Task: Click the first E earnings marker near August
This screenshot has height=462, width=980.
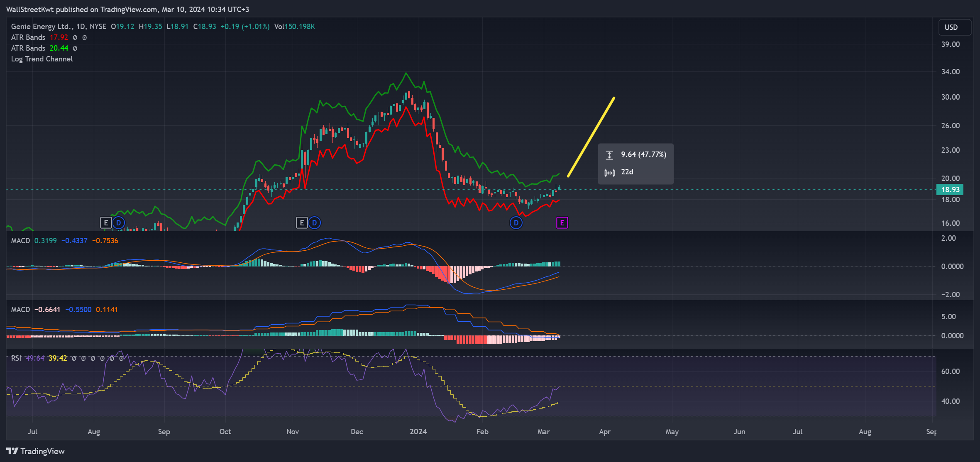Action: tap(106, 223)
